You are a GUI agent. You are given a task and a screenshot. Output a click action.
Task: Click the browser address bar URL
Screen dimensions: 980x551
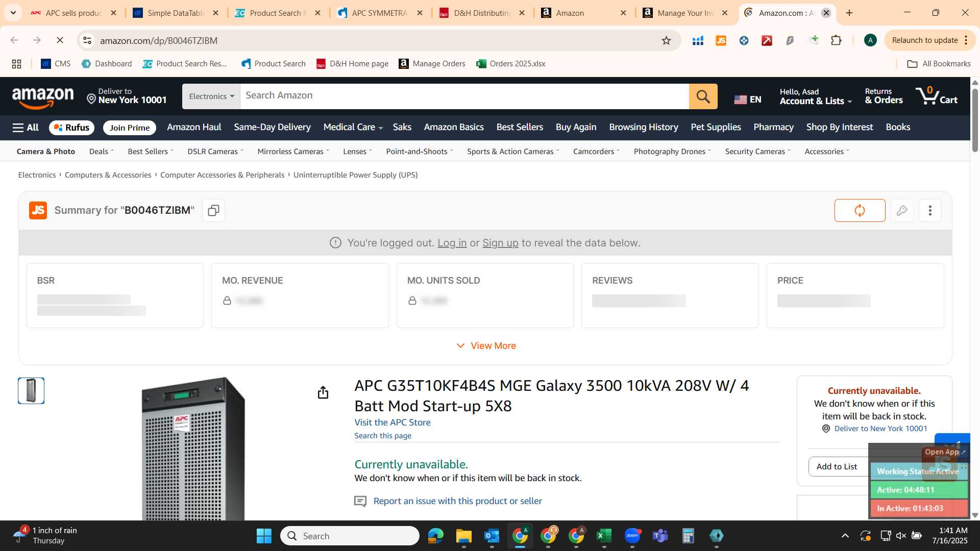point(159,40)
